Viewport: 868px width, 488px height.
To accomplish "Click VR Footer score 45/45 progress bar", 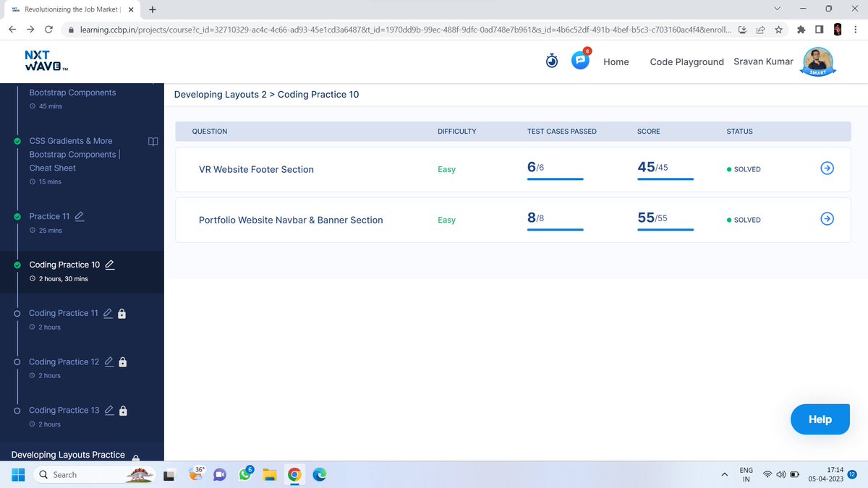I will click(665, 179).
